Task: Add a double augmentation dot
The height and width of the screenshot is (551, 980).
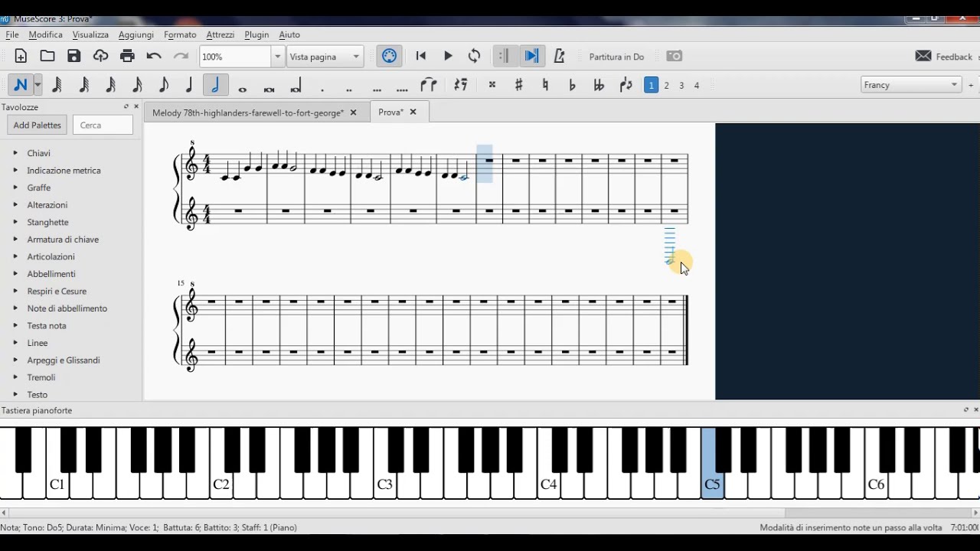Action: click(349, 89)
